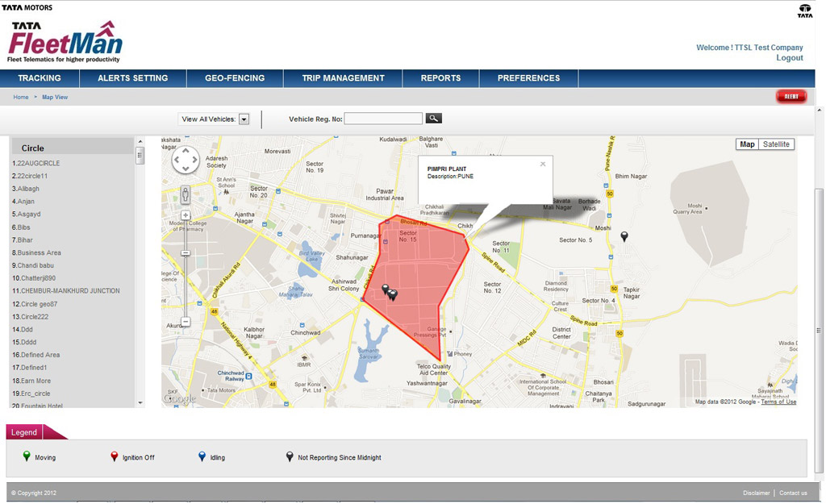The height and width of the screenshot is (504, 826).
Task: Select Bihar in circle list
Action: tap(22, 240)
